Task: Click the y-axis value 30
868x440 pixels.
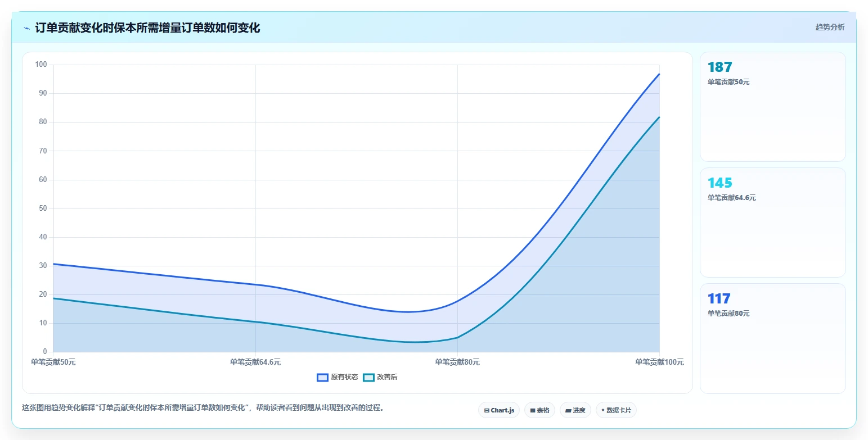Action: (43, 266)
